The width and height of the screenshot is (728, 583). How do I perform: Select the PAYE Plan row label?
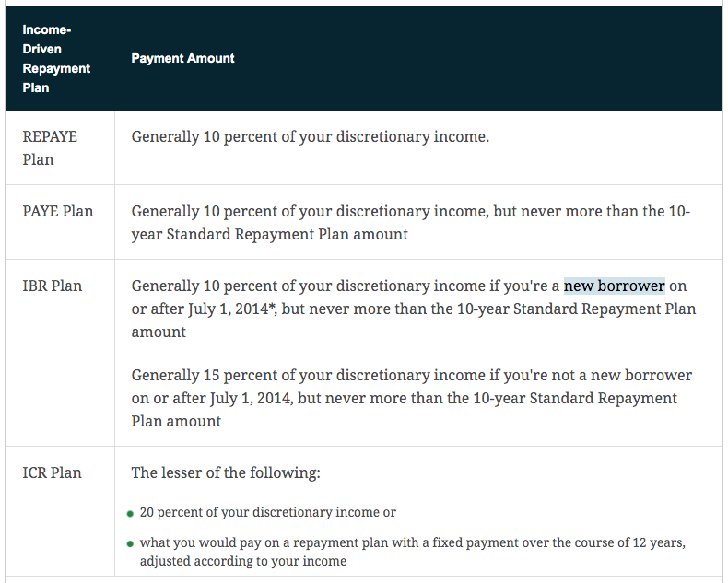(58, 211)
